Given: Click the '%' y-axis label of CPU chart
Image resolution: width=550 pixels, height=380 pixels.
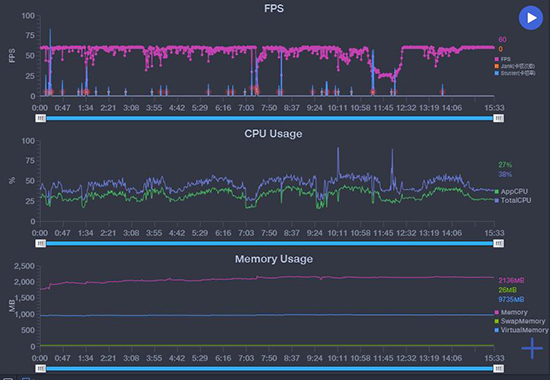Looking at the screenshot, I should [x=12, y=181].
